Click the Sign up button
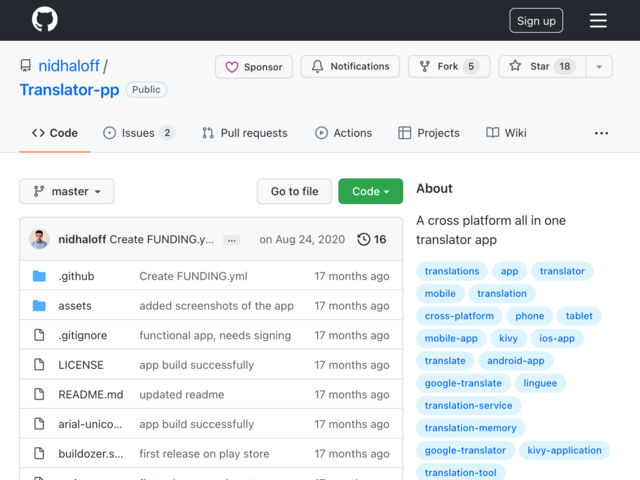The image size is (640, 480). point(536,20)
